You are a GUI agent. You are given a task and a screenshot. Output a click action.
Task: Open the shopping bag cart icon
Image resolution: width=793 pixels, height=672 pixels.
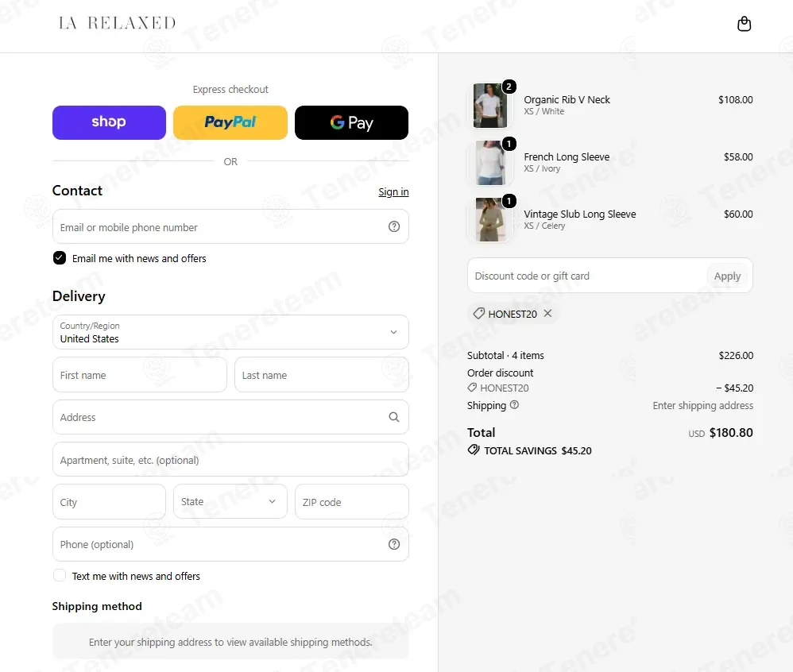point(744,24)
